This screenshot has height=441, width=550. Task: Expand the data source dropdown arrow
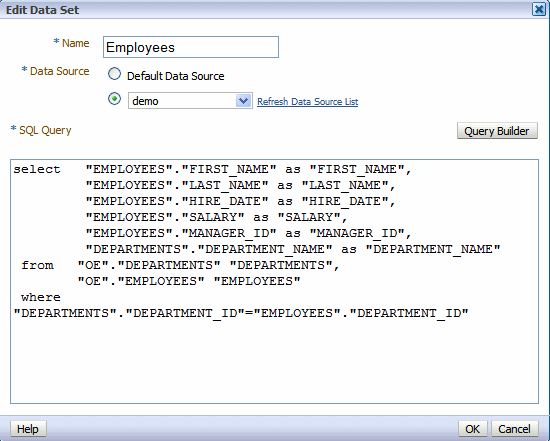point(243,101)
